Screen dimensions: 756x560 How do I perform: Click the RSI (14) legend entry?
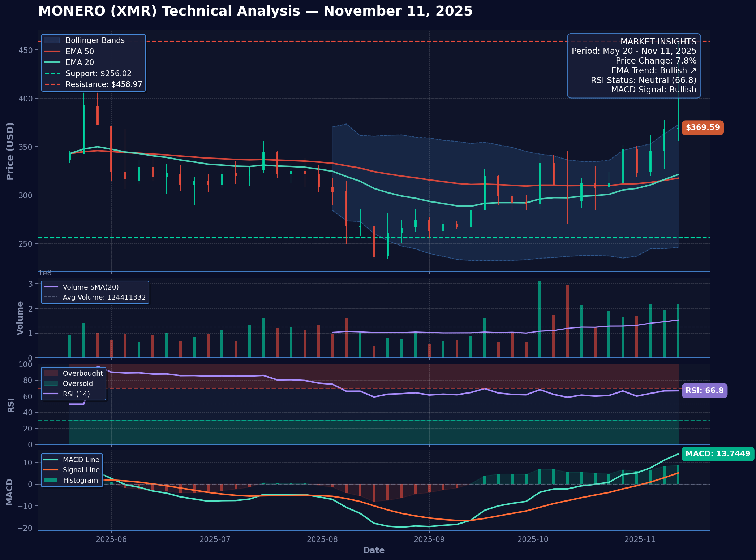(x=76, y=394)
